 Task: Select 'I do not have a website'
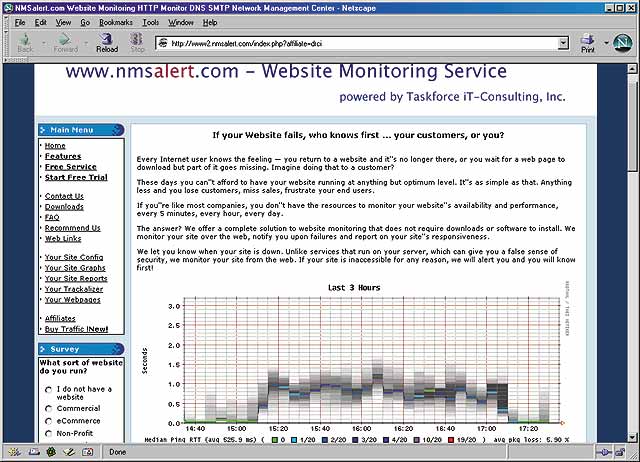click(49, 390)
